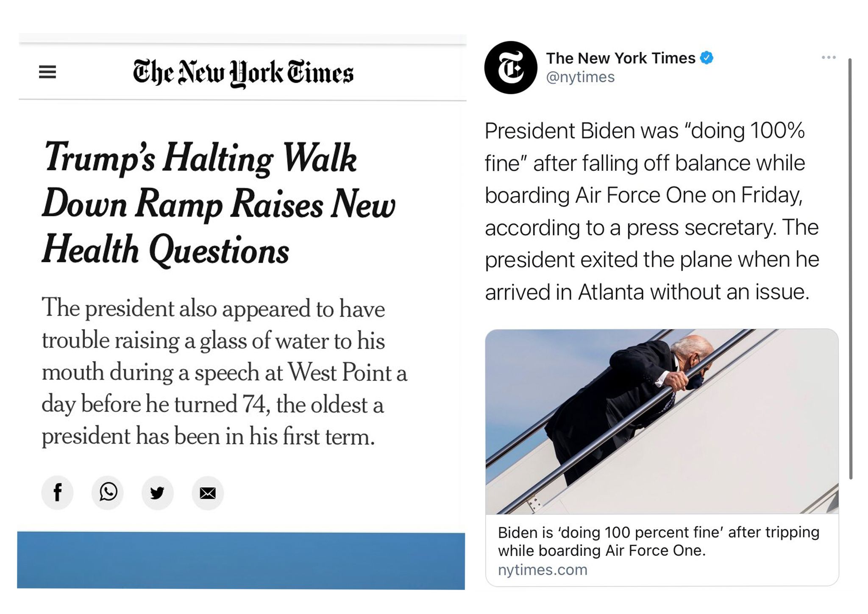The width and height of the screenshot is (868, 614).
Task: Open tweet's three-dot more options
Action: point(829,57)
